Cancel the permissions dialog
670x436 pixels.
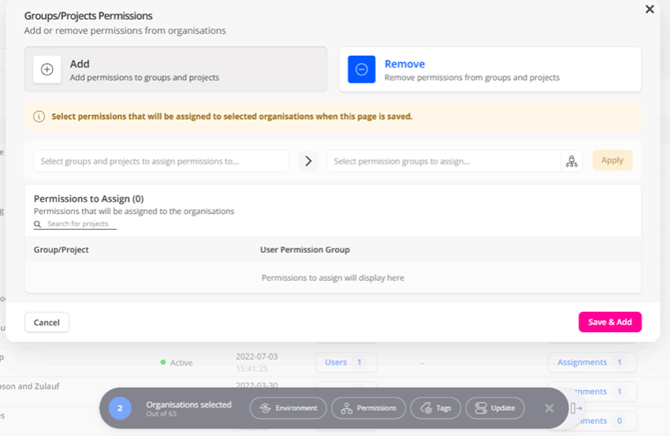pyautogui.click(x=47, y=322)
